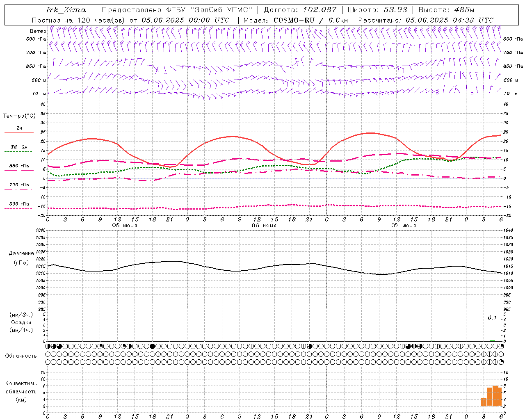This screenshot has width=525, height=420.
Task: Click the "Модель COSMO-RU / 6.6км" label
Action: tap(295, 20)
